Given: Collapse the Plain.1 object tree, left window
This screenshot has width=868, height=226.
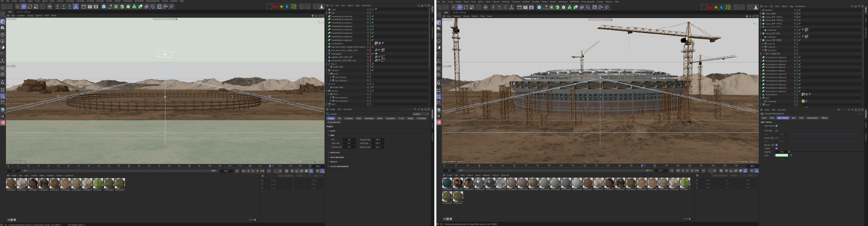Looking at the screenshot, I should (x=326, y=64).
